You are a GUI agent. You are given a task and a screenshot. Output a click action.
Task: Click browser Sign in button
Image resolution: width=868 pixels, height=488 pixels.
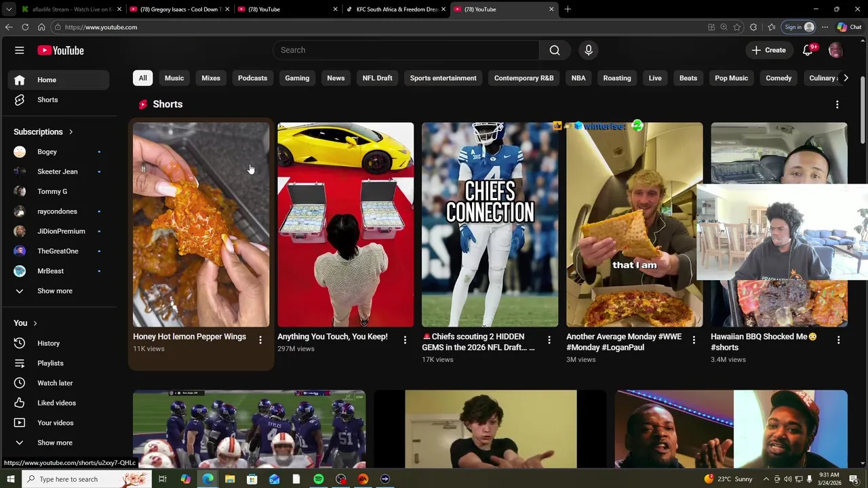pos(800,27)
